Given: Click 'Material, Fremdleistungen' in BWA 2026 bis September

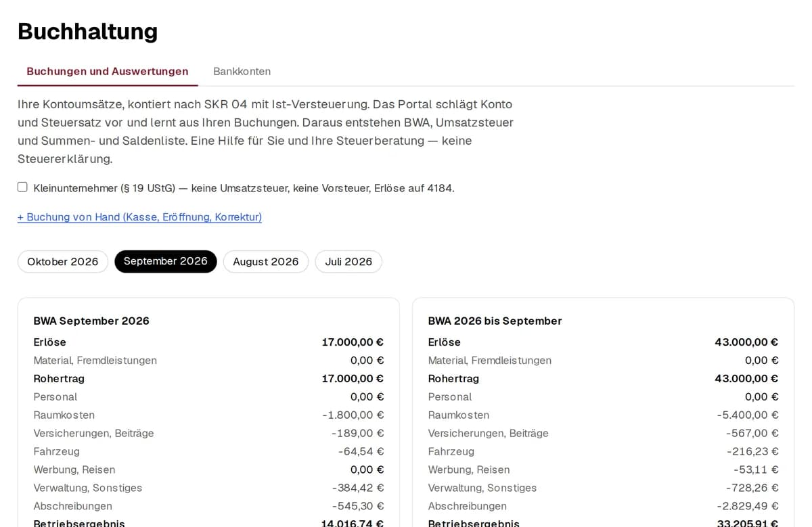Looking at the screenshot, I should tap(490, 361).
